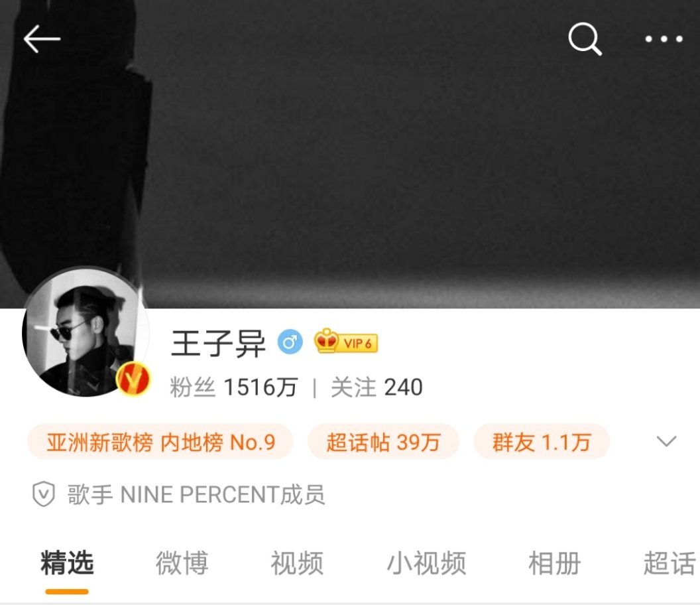Select the 精选 tab
Screen dimensions: 700x605
tap(67, 563)
